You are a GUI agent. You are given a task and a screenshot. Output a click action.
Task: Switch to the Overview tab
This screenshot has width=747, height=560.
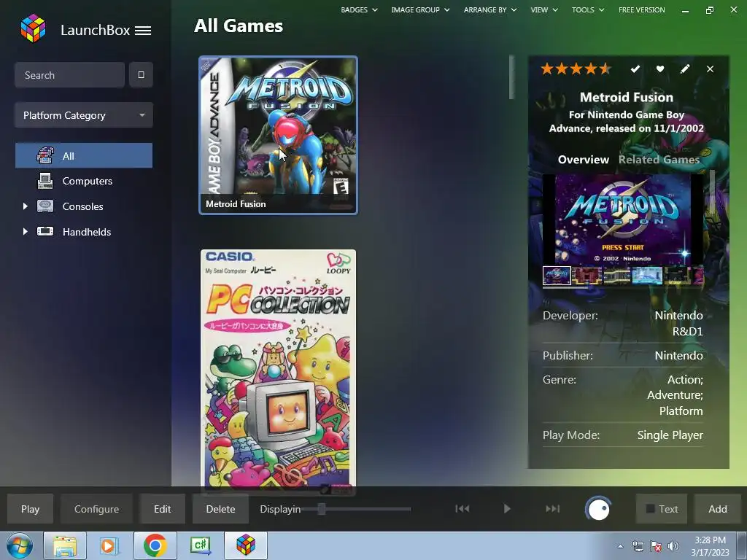(x=583, y=160)
